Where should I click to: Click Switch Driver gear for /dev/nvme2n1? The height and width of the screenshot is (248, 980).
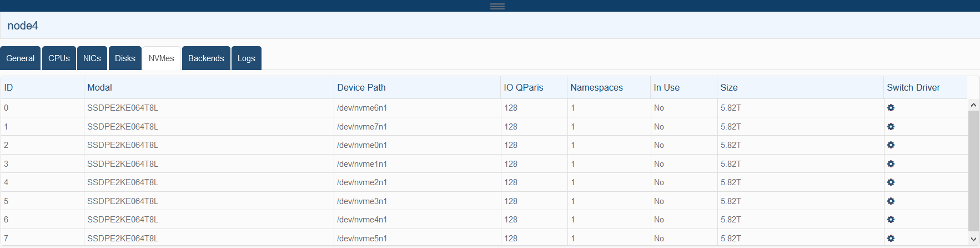(891, 182)
